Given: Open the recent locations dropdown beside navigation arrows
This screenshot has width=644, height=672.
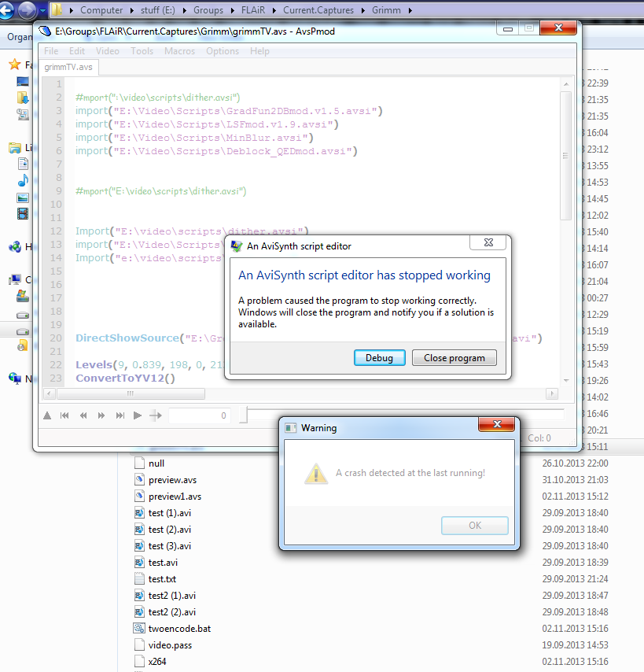Looking at the screenshot, I should pyautogui.click(x=42, y=11).
